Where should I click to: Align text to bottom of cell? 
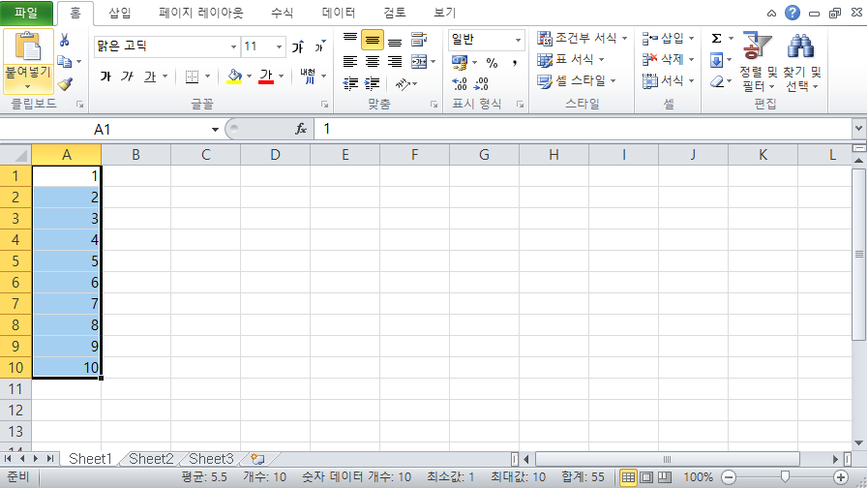395,42
